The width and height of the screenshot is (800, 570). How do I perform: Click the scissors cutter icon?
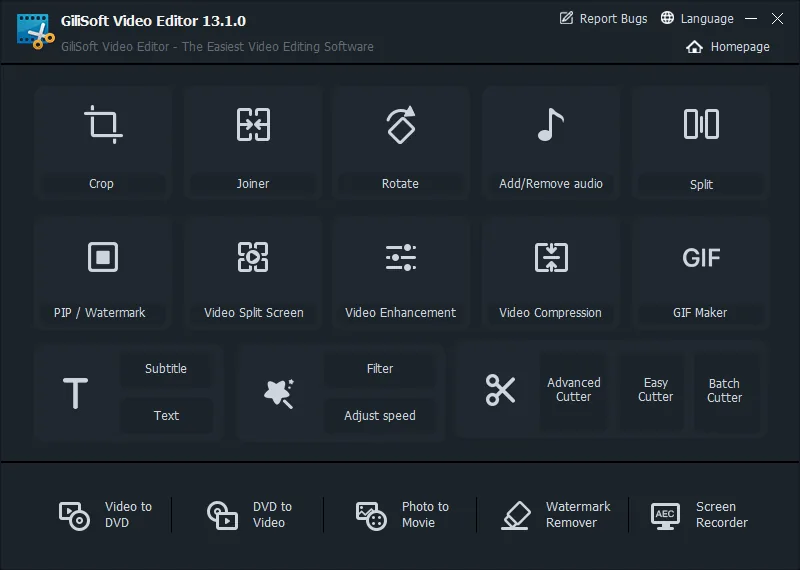(x=500, y=390)
